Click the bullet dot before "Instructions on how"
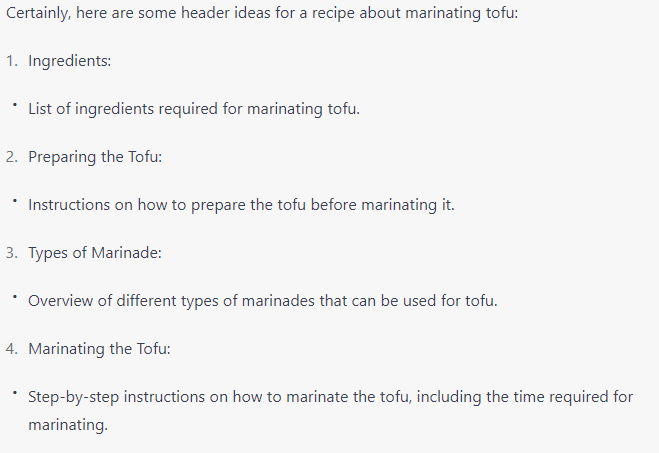This screenshot has height=453, width=659. 15,201
